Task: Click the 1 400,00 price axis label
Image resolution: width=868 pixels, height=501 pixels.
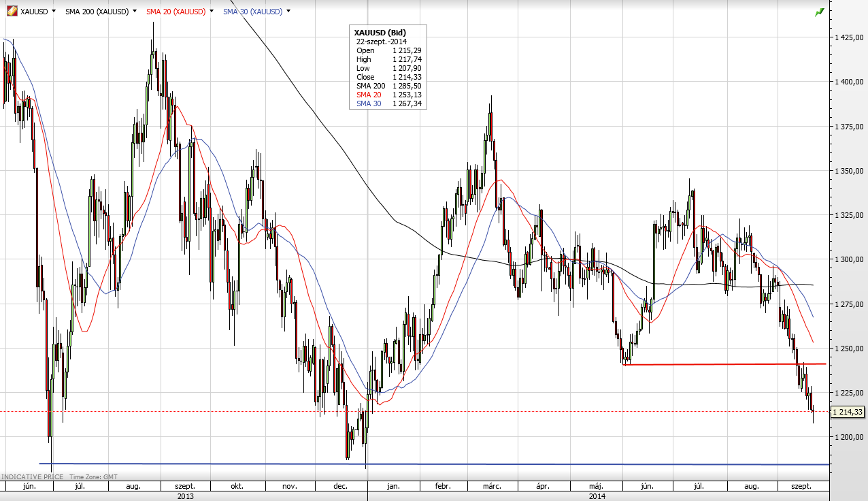Action: (x=848, y=82)
